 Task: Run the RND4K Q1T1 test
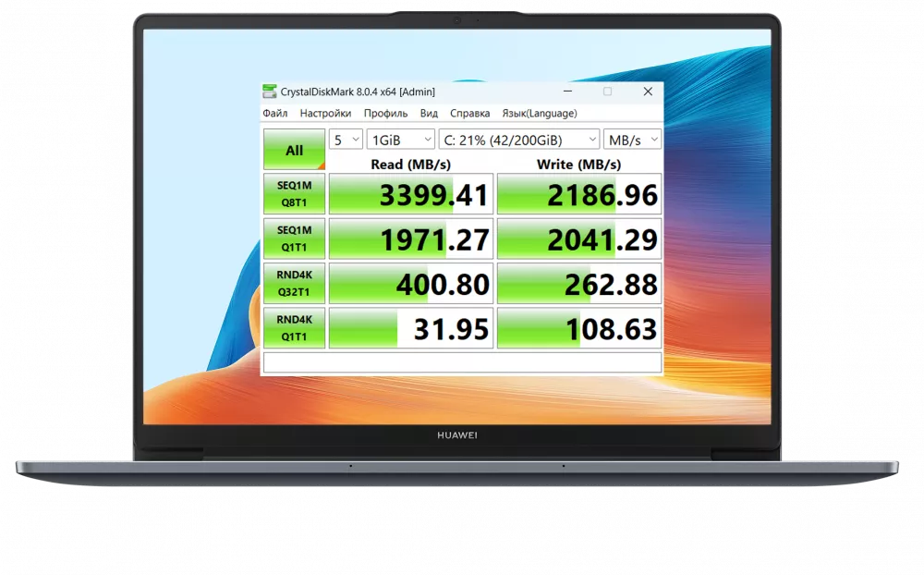(x=294, y=328)
